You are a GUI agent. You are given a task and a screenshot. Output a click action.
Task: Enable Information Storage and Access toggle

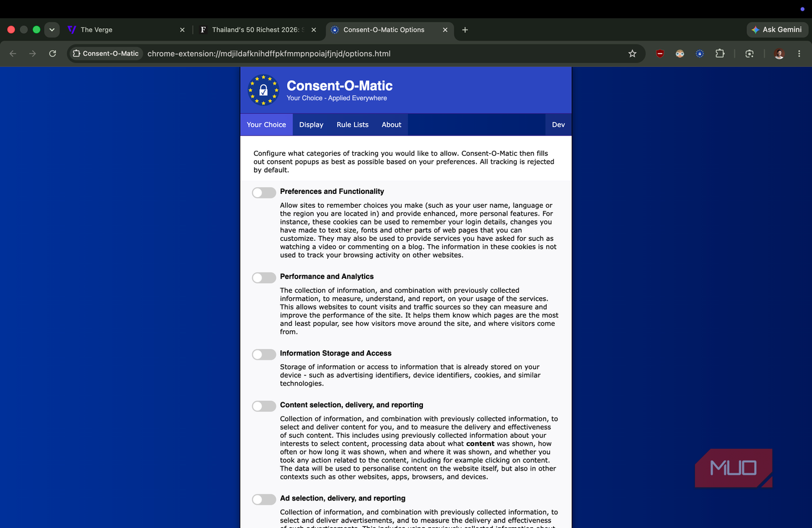[x=264, y=355]
